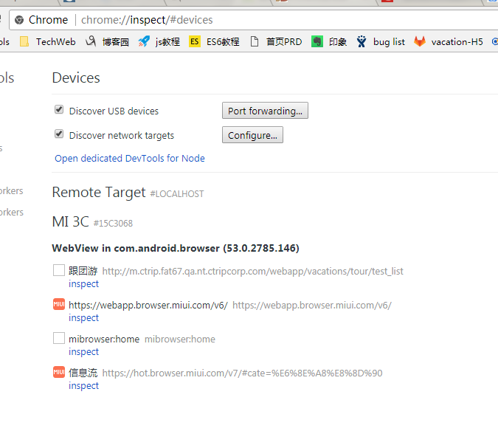Open the TechWeb bookmark folder icon

24,41
